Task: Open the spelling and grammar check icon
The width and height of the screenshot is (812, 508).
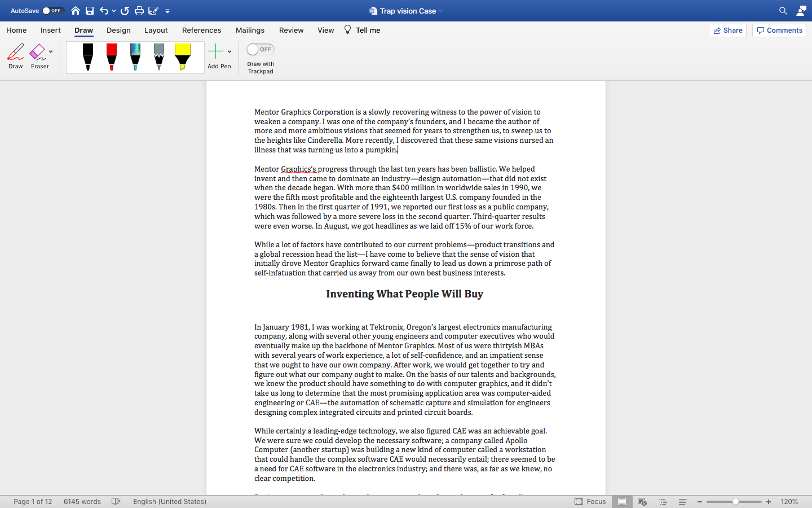Action: point(116,501)
